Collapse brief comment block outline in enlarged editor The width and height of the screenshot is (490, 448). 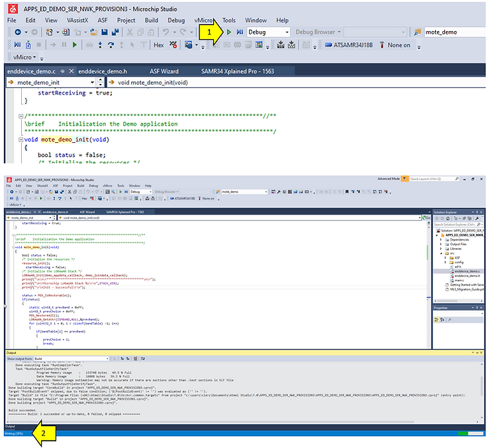click(x=21, y=116)
